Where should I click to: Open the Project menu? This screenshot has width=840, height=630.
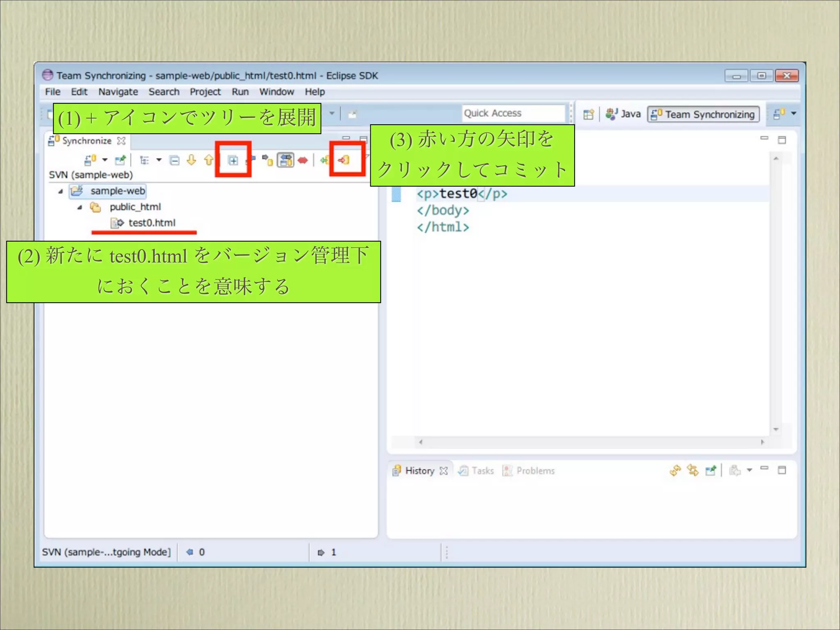tap(205, 92)
